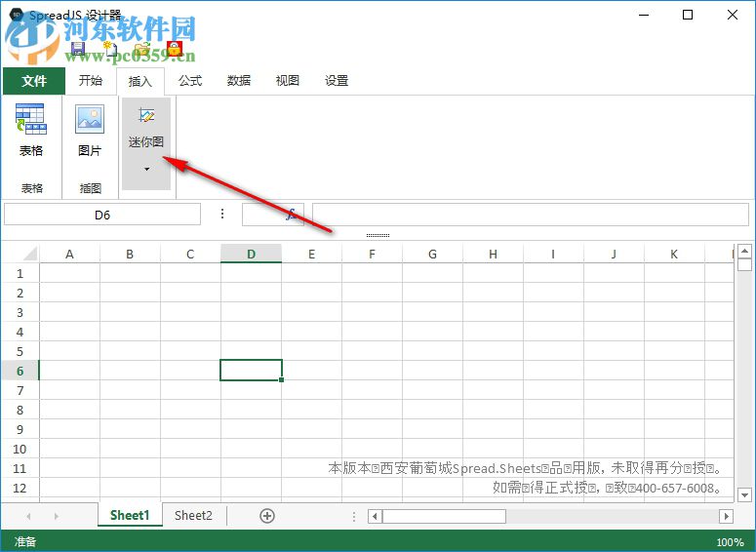The width and height of the screenshot is (756, 552).
Task: Select row 1 header
Action: 20,273
